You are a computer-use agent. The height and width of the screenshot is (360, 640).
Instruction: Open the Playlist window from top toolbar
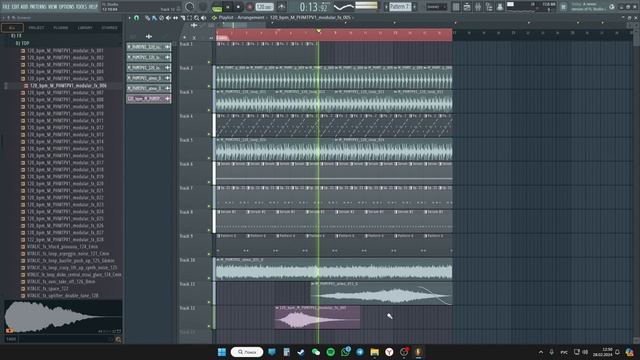(456, 7)
